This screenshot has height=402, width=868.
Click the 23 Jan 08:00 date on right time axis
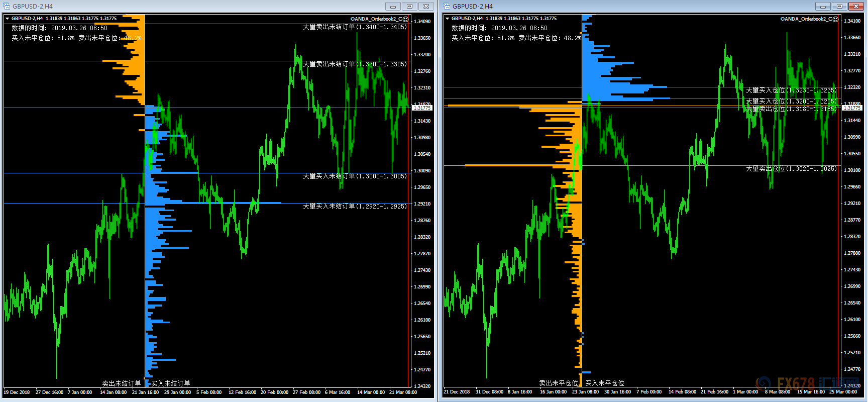pos(586,392)
